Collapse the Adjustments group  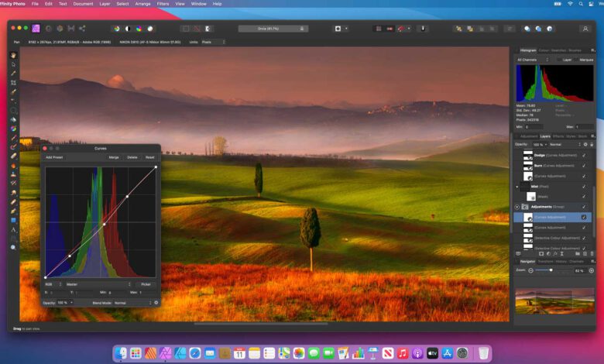point(517,207)
